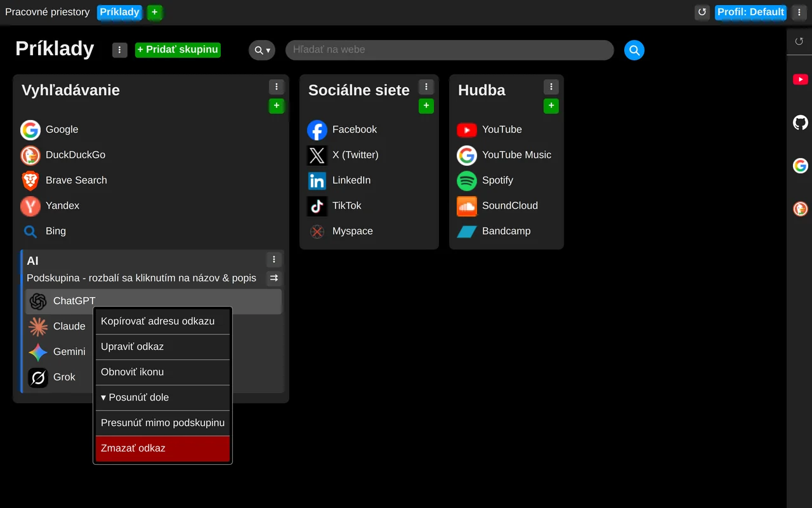812x508 pixels.
Task: Click refresh icon next to Profil button
Action: tap(702, 12)
